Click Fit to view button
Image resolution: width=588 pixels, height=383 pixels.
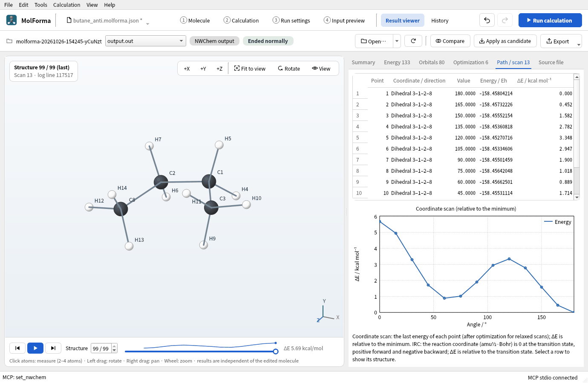point(250,69)
